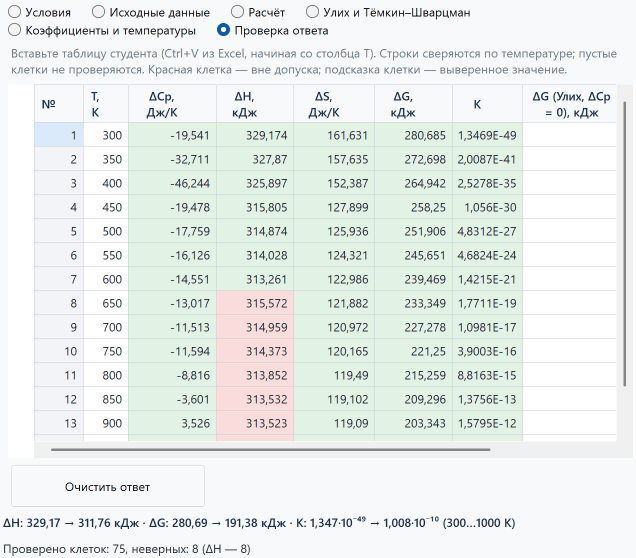Click ΔH cell 314,028

click(x=255, y=255)
